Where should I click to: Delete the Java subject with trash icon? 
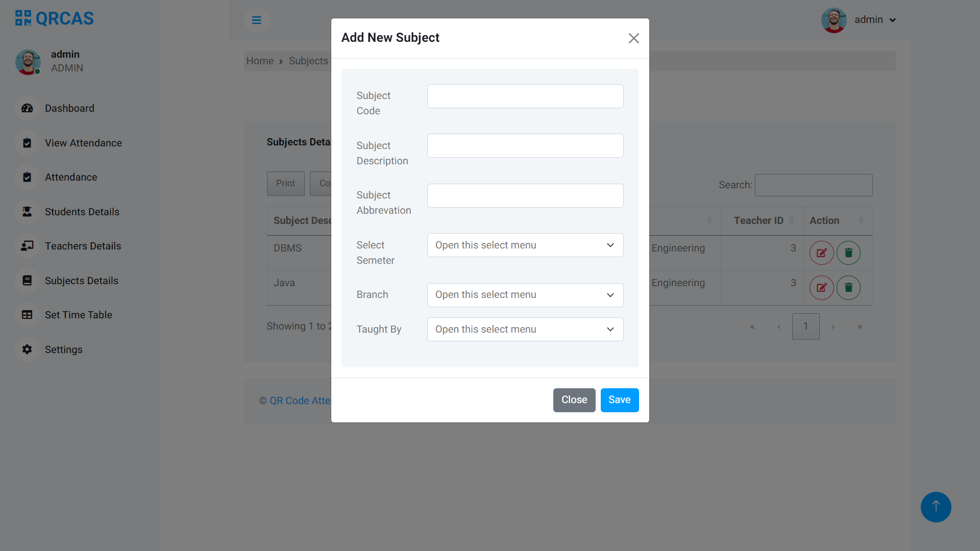[x=848, y=287]
